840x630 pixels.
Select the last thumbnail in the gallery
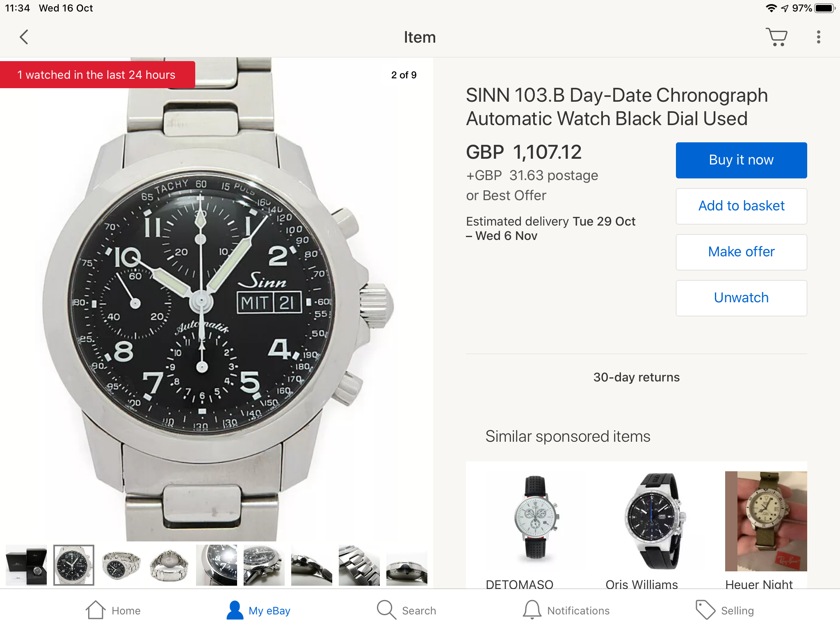pos(407,565)
